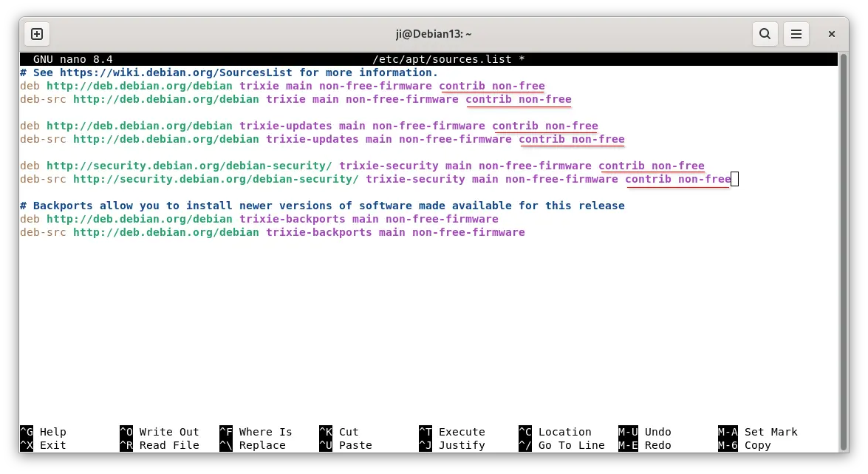Click the /etc/apt/sources.list filename in header
The width and height of the screenshot is (868, 474).
click(x=442, y=59)
